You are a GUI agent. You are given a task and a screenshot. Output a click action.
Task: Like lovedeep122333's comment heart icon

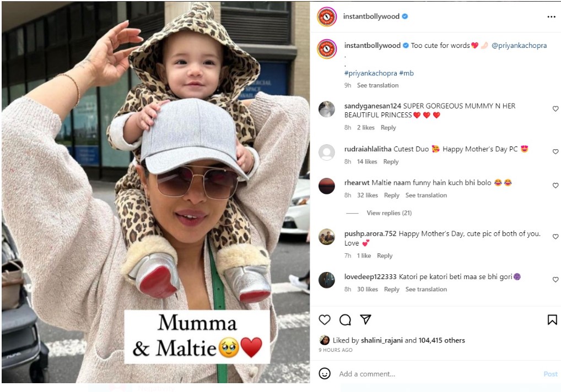555,280
